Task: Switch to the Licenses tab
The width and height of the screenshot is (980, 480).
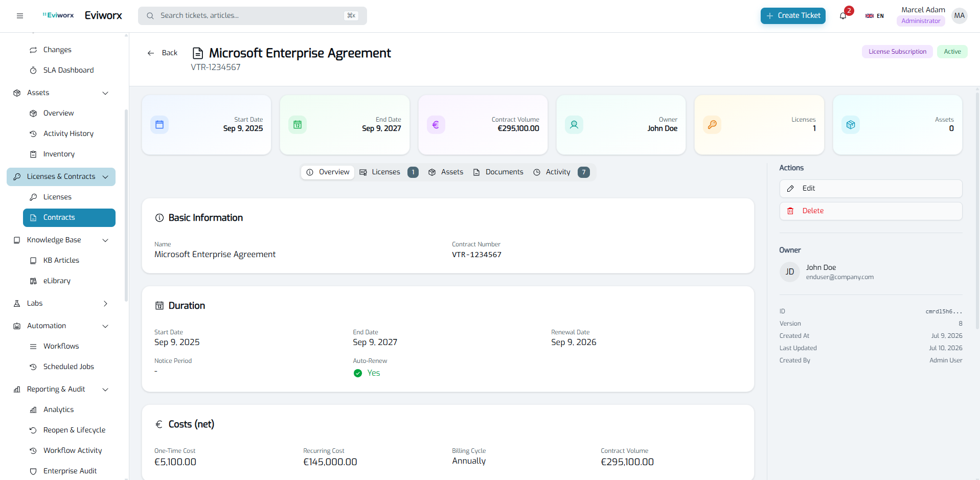Action: [x=389, y=172]
